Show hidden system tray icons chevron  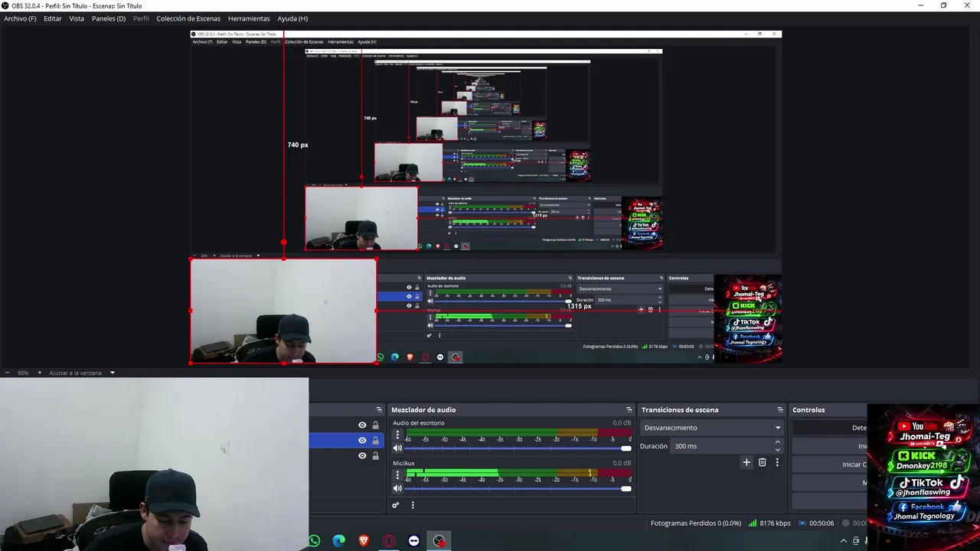pos(844,541)
